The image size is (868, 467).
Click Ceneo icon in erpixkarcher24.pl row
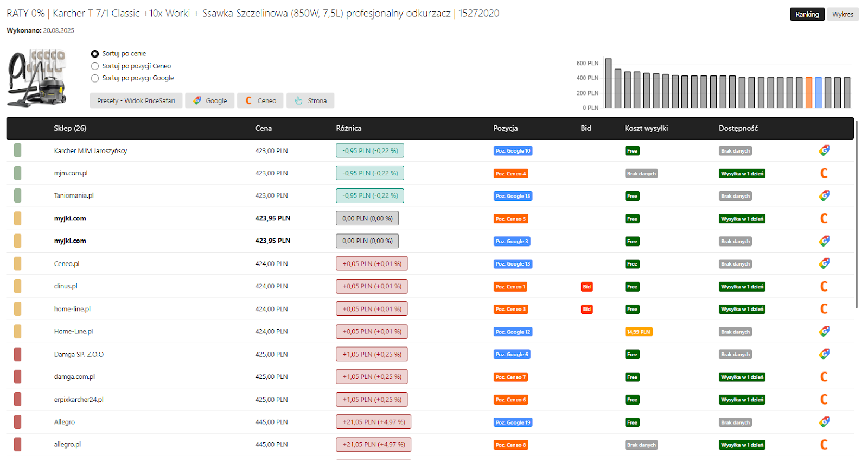pos(824,400)
